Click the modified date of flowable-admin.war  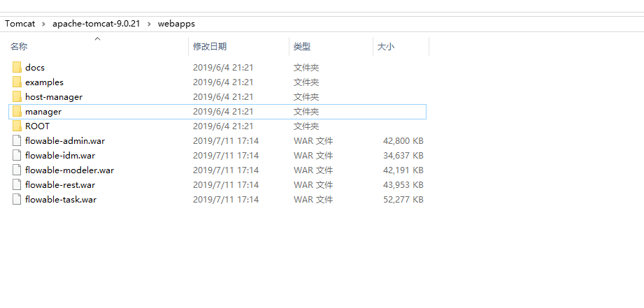(226, 141)
